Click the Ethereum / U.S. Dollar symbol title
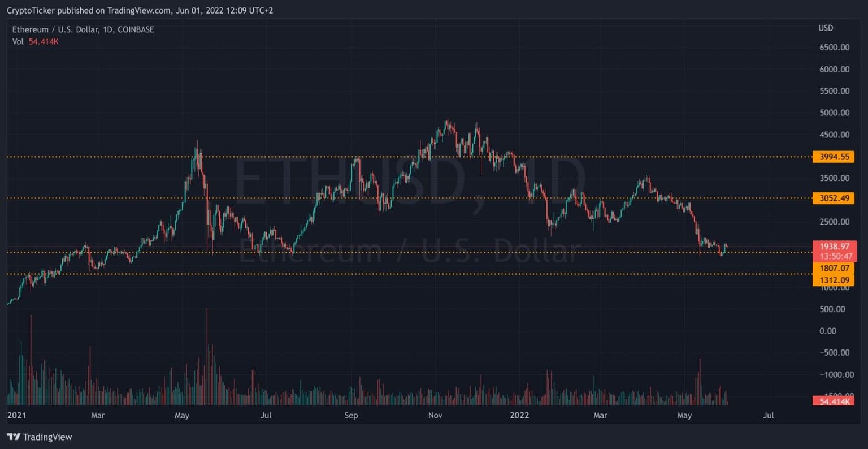Image resolution: width=868 pixels, height=449 pixels. pos(83,29)
